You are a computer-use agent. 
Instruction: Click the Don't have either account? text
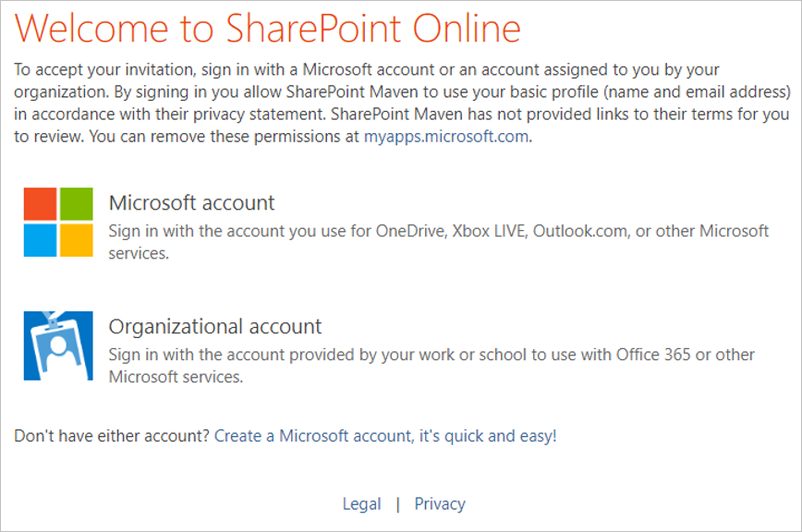[x=112, y=436]
